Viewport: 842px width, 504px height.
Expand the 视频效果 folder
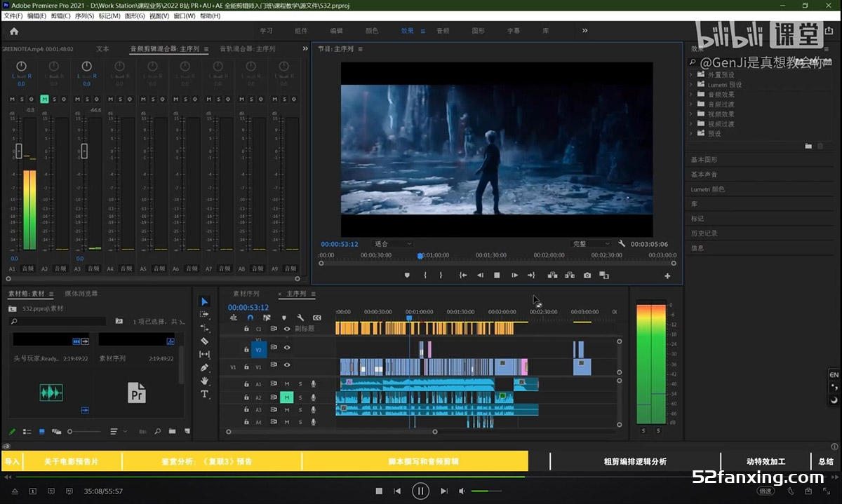pyautogui.click(x=691, y=114)
